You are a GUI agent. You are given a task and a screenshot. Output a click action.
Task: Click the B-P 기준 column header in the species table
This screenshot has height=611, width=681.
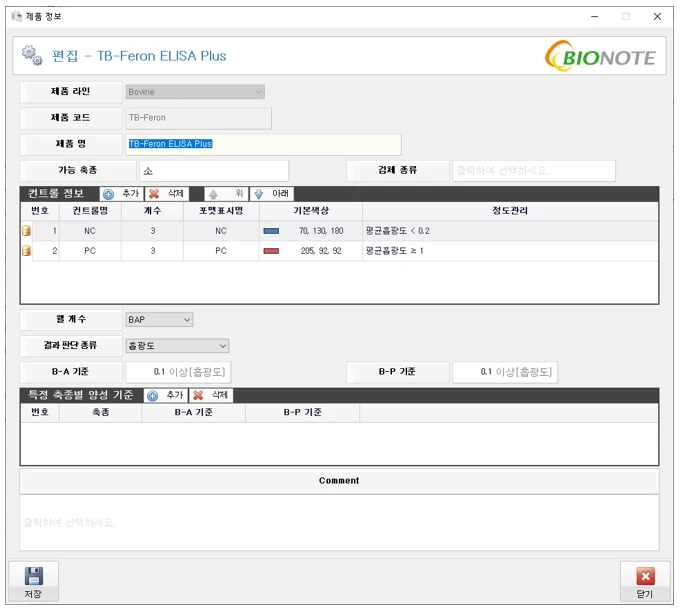[303, 412]
